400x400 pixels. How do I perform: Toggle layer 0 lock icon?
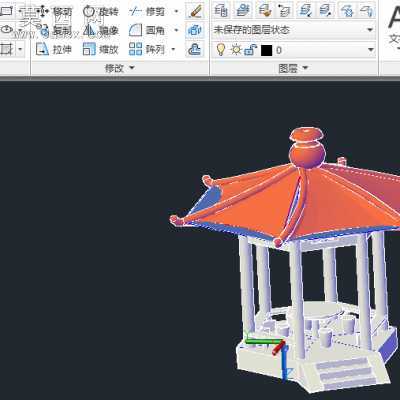coord(251,50)
